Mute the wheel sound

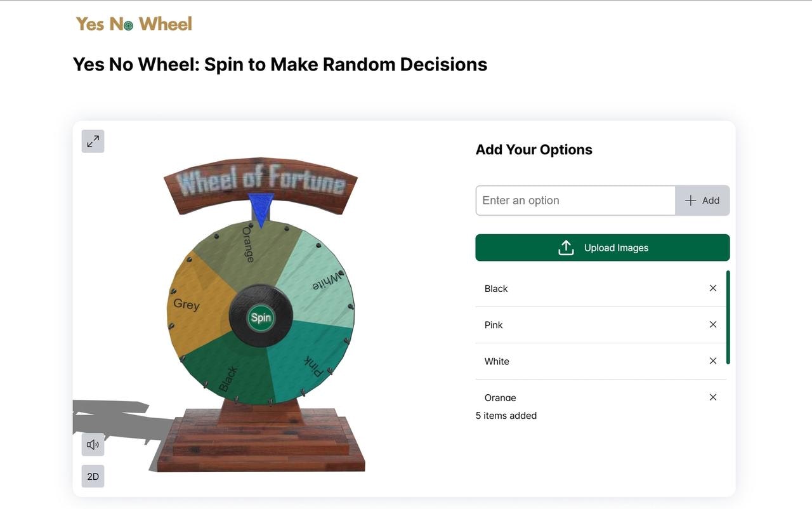(93, 444)
